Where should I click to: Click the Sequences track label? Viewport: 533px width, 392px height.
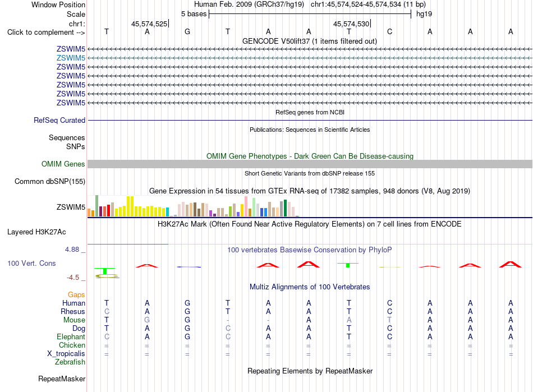[67, 137]
